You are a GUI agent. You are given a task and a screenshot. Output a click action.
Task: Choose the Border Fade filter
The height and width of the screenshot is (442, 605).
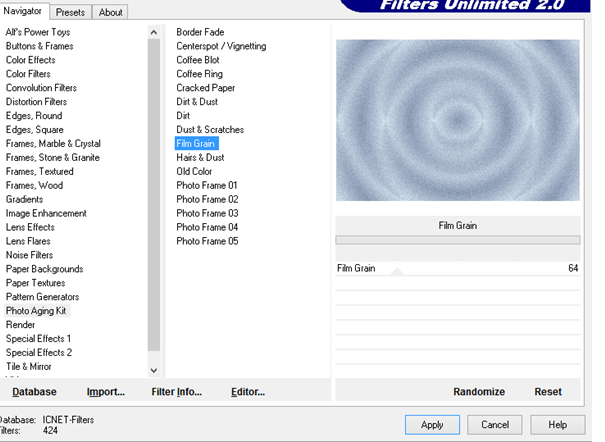tap(200, 32)
